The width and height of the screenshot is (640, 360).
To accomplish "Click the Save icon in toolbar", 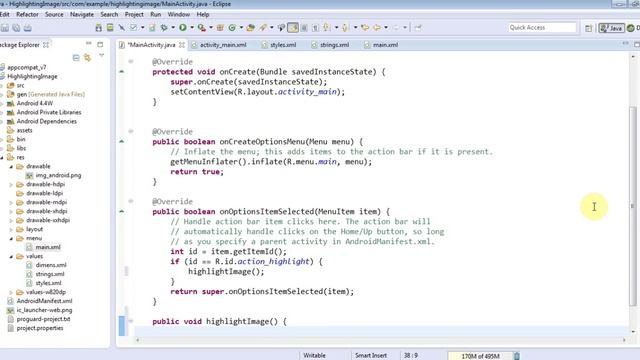I will click(x=5, y=28).
